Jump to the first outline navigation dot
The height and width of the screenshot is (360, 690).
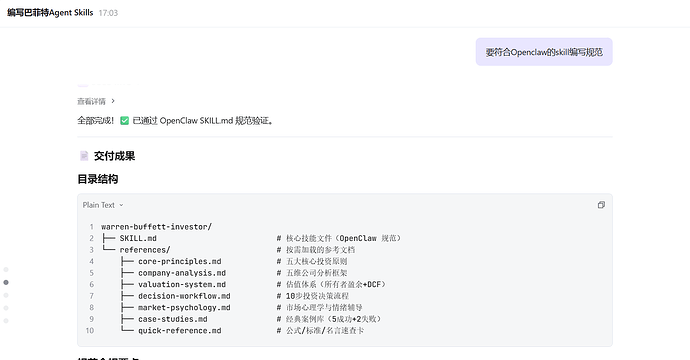coord(6,269)
